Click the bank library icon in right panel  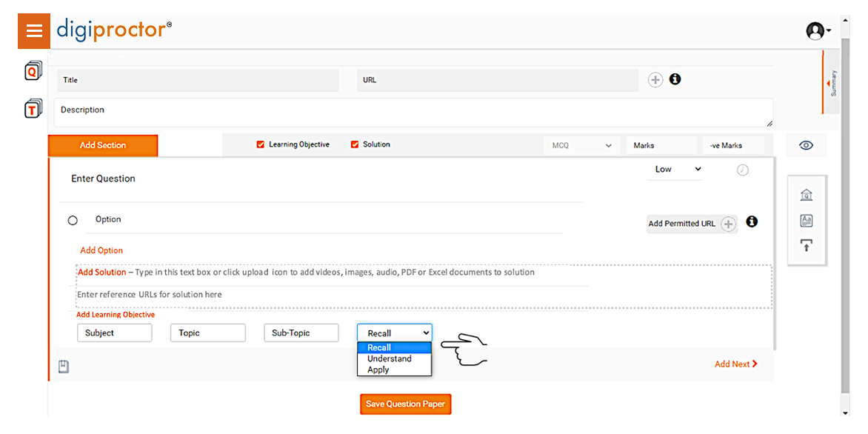(807, 195)
